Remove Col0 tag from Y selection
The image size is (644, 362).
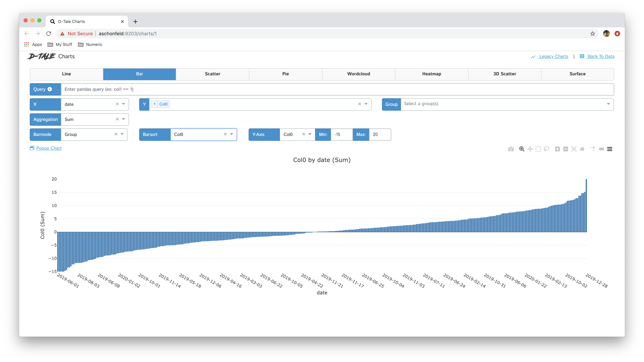[154, 104]
